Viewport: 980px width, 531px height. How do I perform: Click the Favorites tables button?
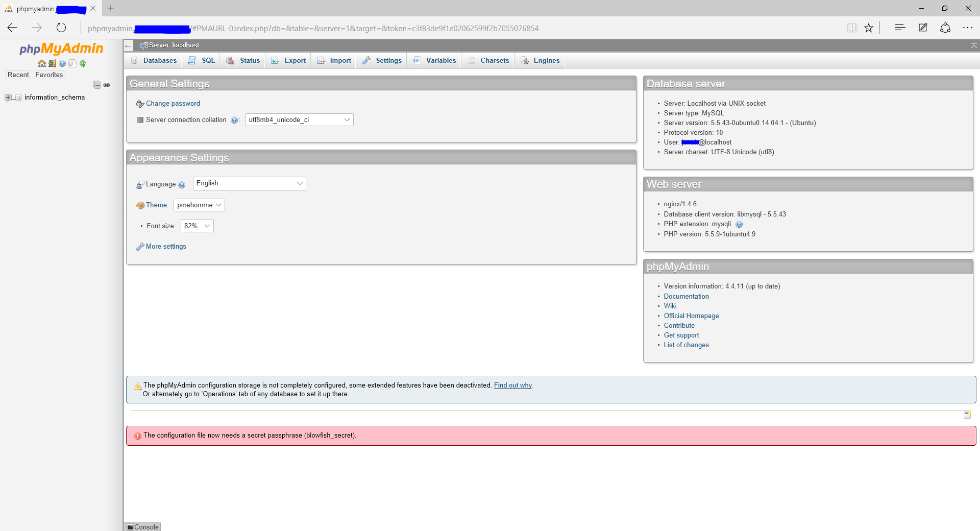pyautogui.click(x=50, y=75)
